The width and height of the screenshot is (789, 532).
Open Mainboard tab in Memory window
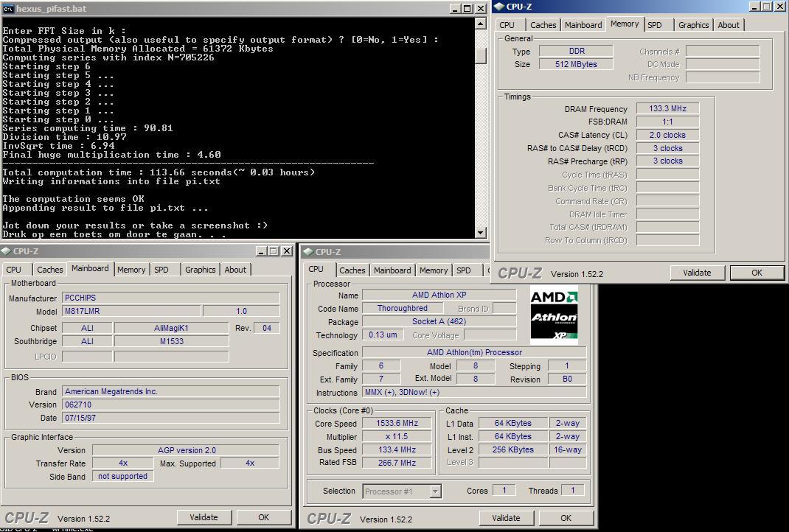[x=583, y=25]
